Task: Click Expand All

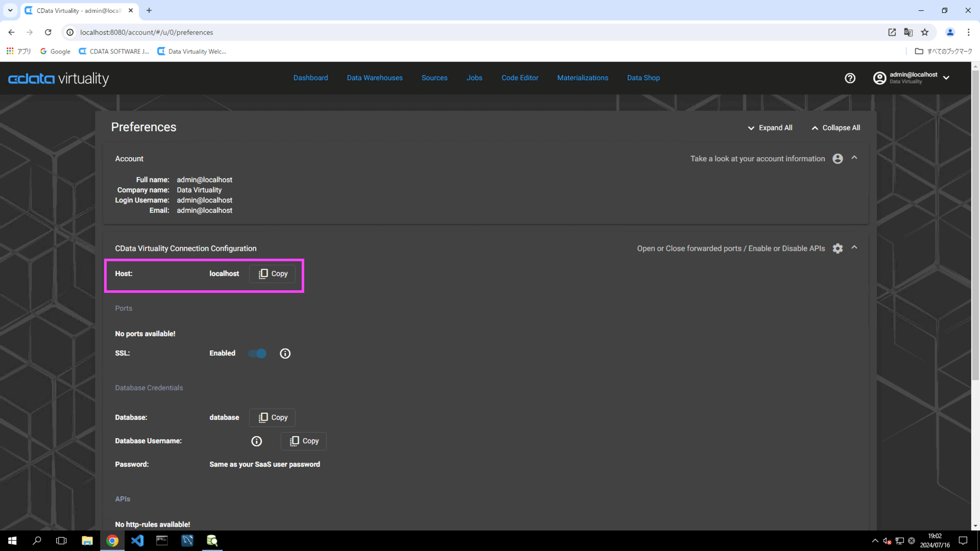Action: click(770, 128)
